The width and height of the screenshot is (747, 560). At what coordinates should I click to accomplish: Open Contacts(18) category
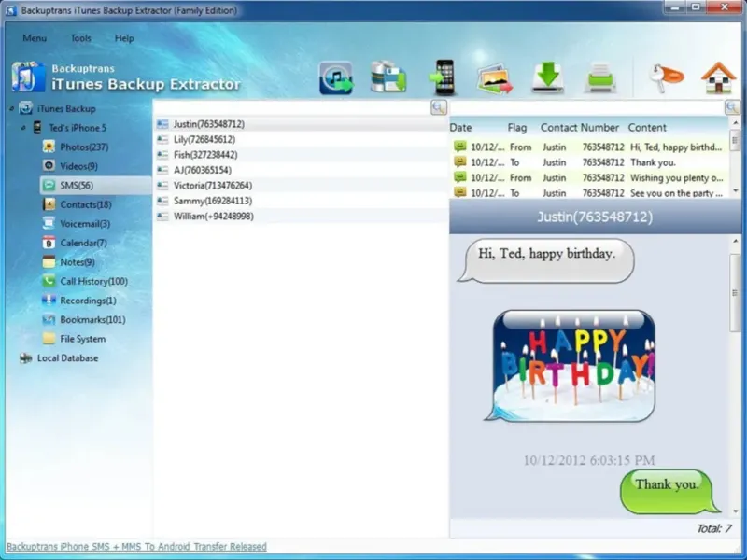click(86, 204)
